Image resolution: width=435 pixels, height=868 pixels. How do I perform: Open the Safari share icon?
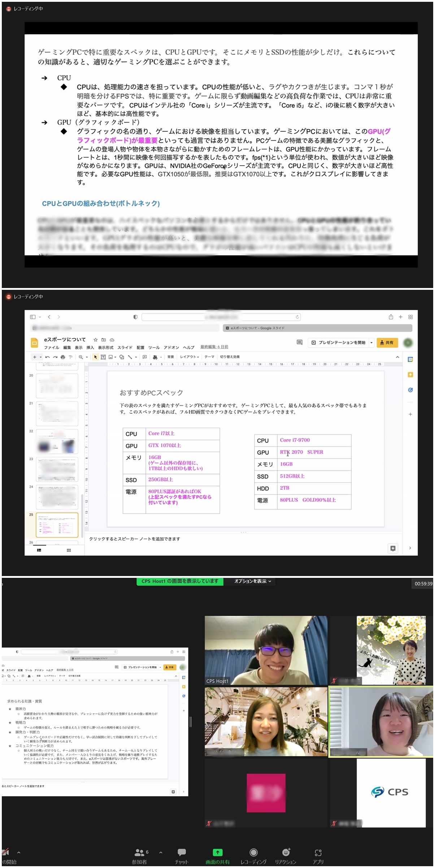[x=391, y=317]
